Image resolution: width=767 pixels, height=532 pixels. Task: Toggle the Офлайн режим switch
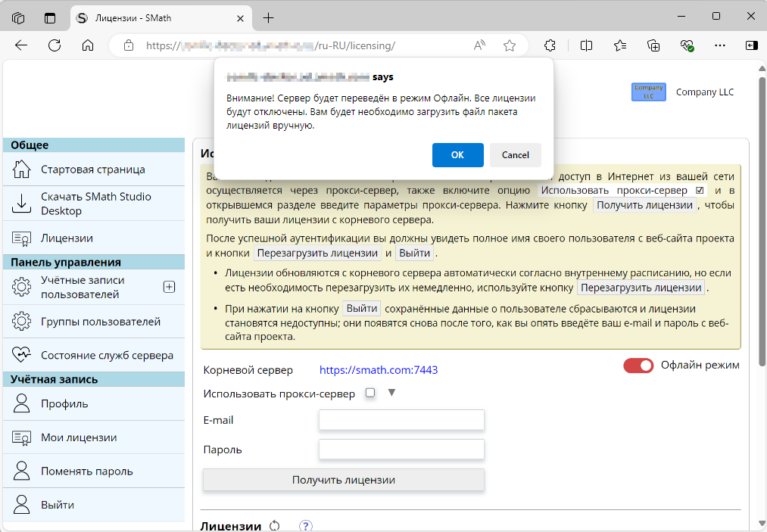click(638, 366)
